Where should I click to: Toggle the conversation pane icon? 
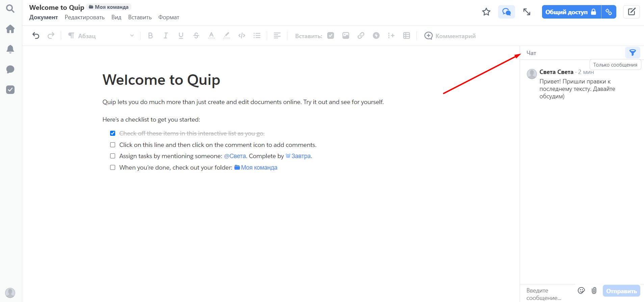tap(507, 12)
